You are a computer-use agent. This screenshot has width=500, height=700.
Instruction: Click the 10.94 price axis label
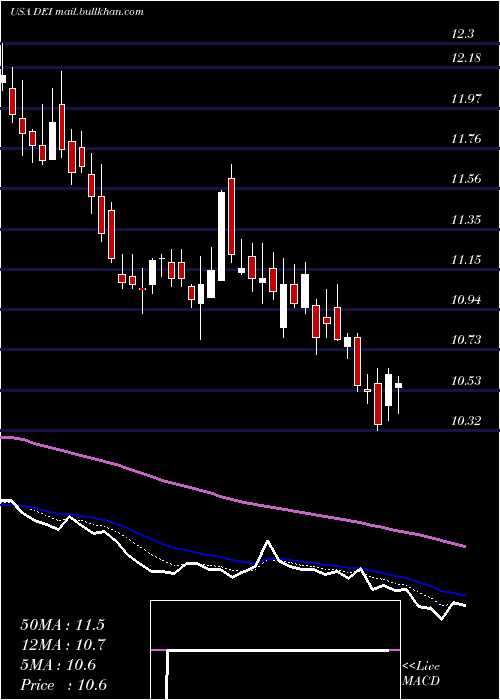pyautogui.click(x=466, y=300)
